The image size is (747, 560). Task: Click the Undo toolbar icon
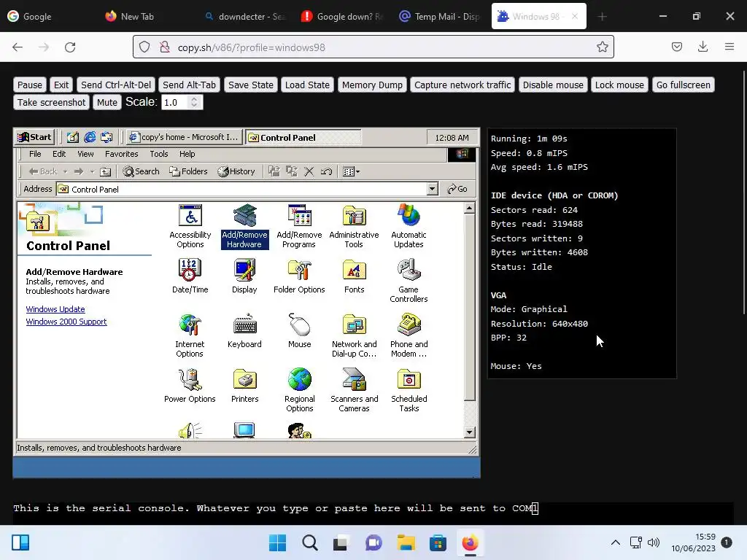click(326, 171)
